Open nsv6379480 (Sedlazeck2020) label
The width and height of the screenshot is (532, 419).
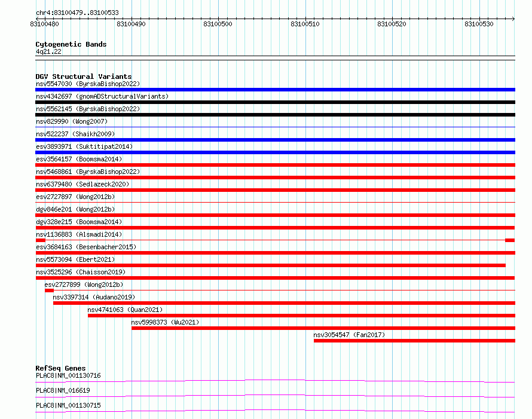pos(82,184)
